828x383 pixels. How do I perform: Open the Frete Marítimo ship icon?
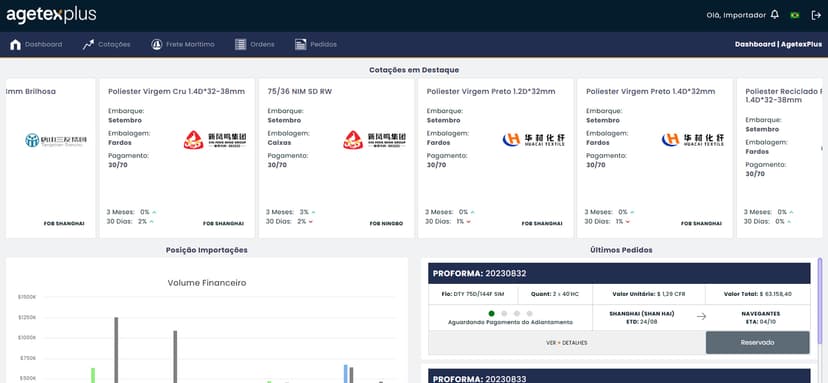156,44
